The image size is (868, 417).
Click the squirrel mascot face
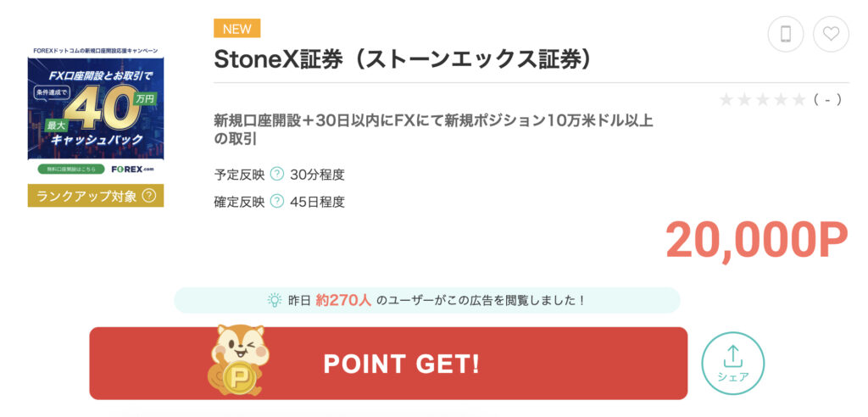tap(239, 345)
